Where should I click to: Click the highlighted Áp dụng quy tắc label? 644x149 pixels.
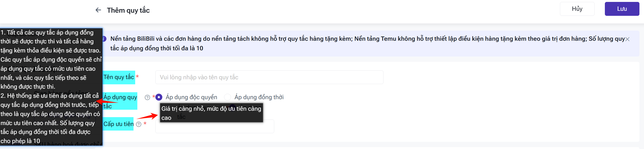click(120, 101)
